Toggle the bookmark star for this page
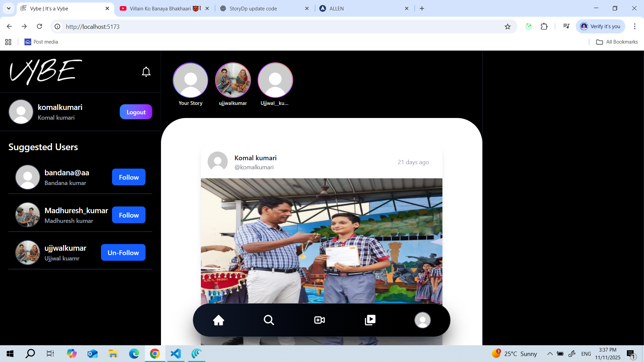Viewport: 644px width, 362px height. point(508,26)
